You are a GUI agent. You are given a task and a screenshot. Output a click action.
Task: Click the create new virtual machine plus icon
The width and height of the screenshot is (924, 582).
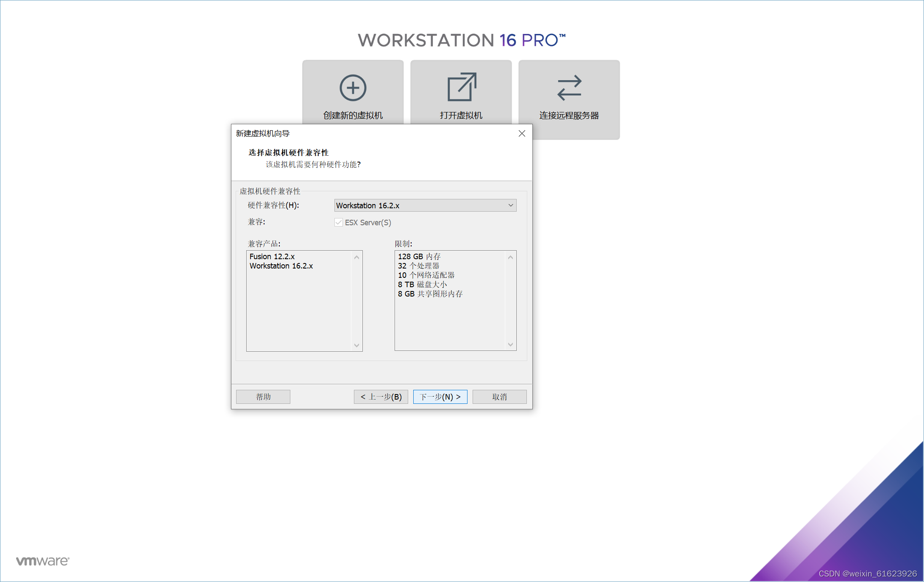tap(353, 88)
